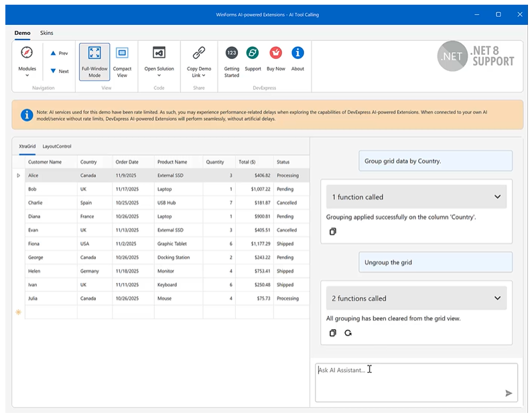Viewport: 532px width, 419px height.
Task: Click the Status column header
Action: pos(291,162)
